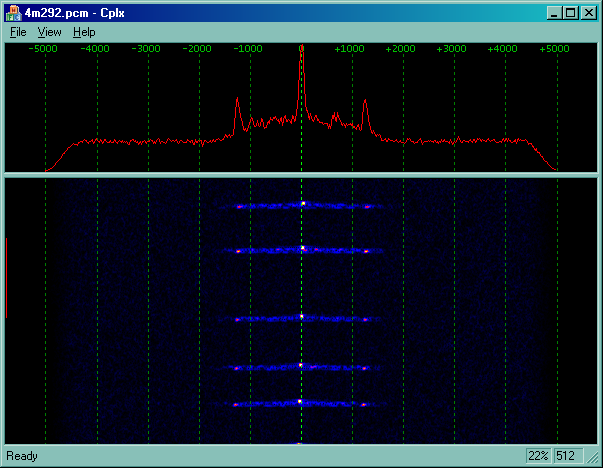Click the -2000 frequency label
This screenshot has width=603, height=468.
[197, 49]
